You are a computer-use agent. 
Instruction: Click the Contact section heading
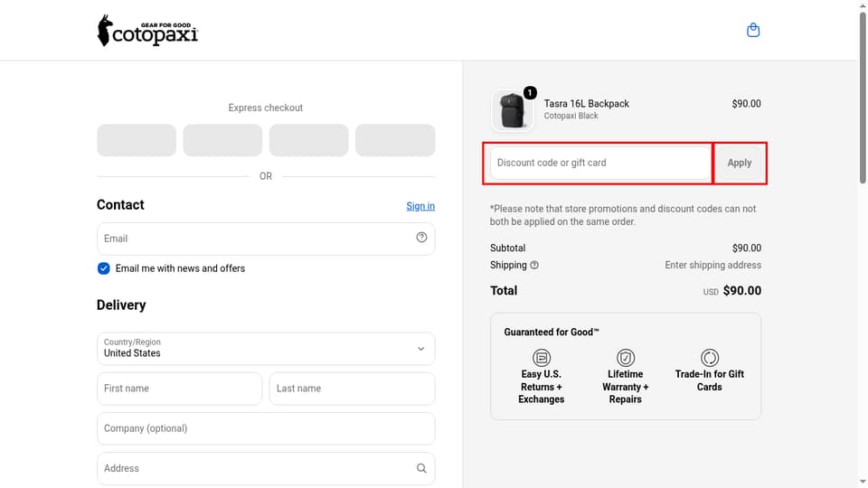(x=120, y=205)
